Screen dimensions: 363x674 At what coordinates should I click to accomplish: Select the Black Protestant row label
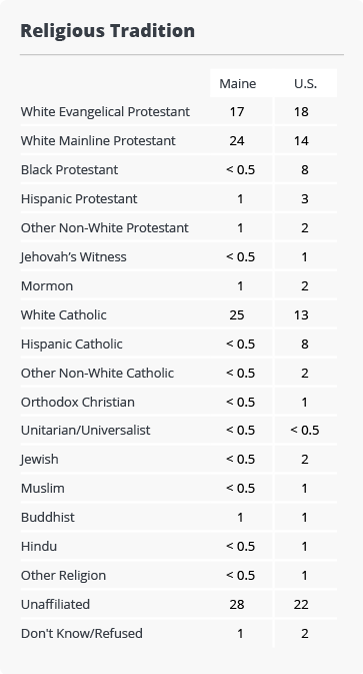coord(69,170)
